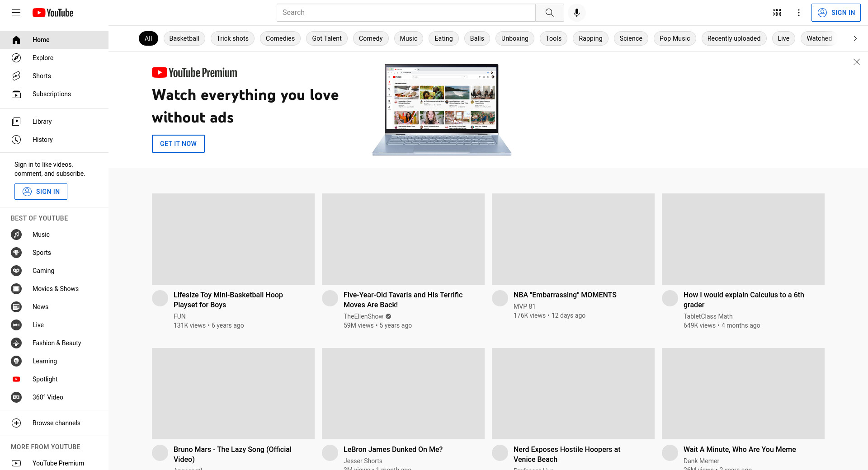Open Sports under Best of YouTube
The image size is (868, 470).
[x=54, y=253]
